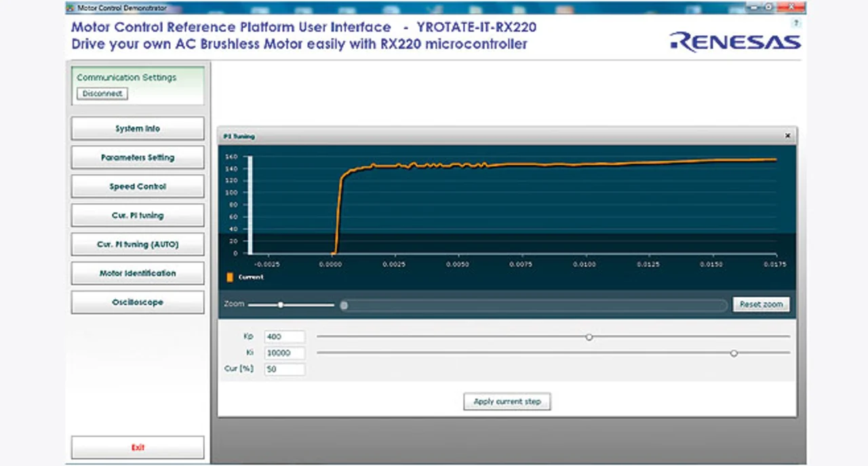This screenshot has width=868, height=466.
Task: Click the x-axis value '0.0100'
Action: tap(584, 264)
